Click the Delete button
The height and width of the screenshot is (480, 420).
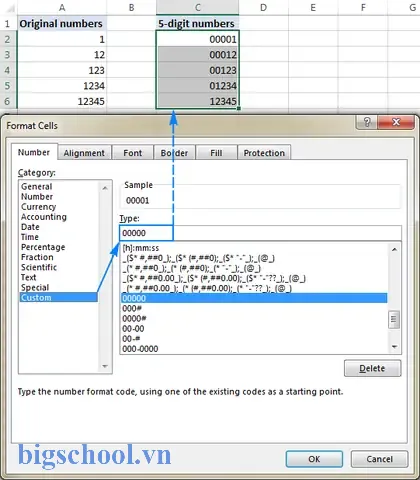click(372, 368)
